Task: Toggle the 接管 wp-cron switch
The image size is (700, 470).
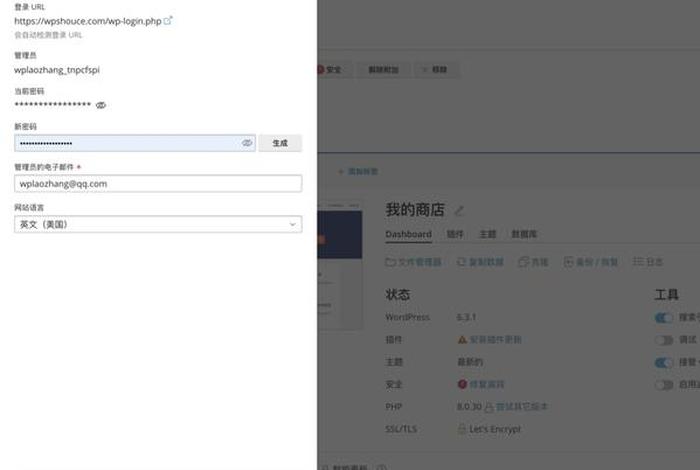Action: [x=664, y=362]
